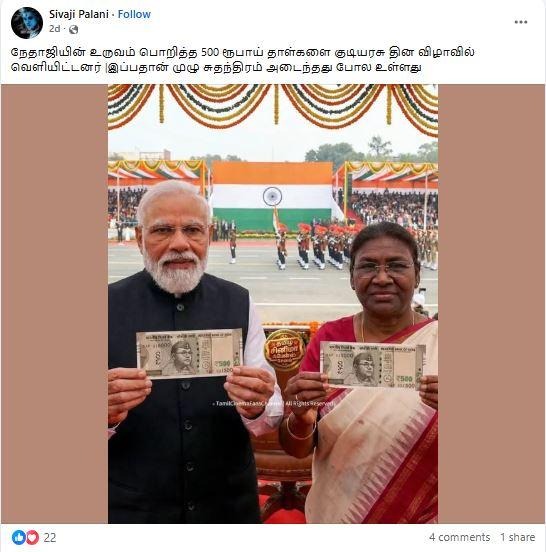
Task: Select the Tamil caption text of the post
Action: pyautogui.click(x=243, y=59)
